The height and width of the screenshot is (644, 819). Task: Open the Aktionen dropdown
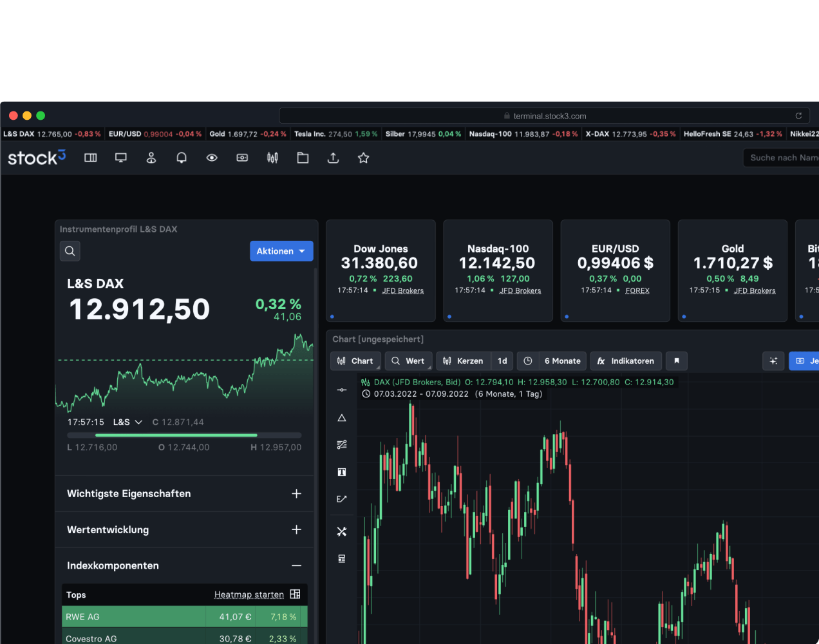coord(281,251)
